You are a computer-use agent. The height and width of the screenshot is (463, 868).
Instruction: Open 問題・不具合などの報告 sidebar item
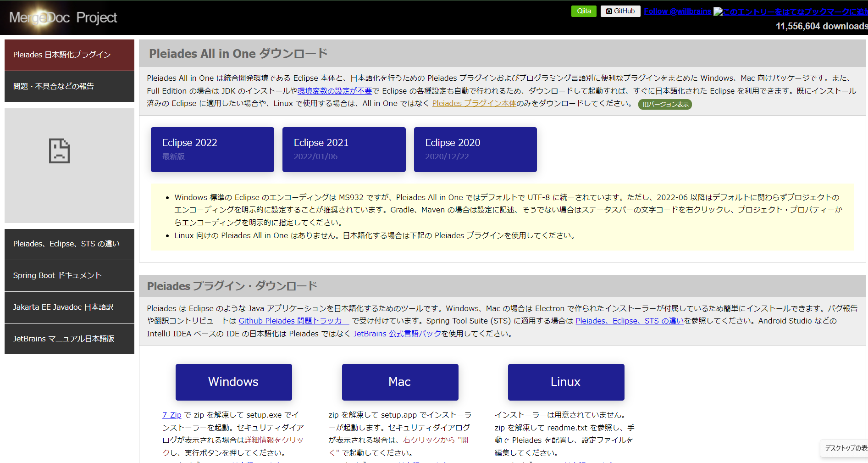tap(69, 86)
